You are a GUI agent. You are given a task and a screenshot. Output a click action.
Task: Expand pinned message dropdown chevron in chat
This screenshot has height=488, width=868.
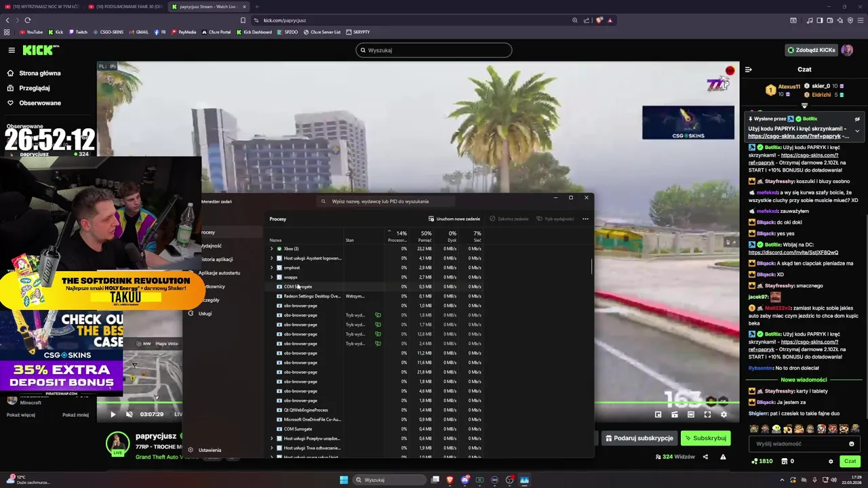[x=857, y=131]
